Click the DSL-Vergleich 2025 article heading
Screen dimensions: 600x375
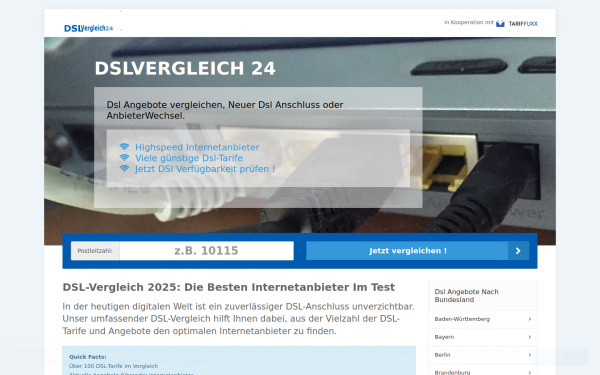tap(228, 287)
